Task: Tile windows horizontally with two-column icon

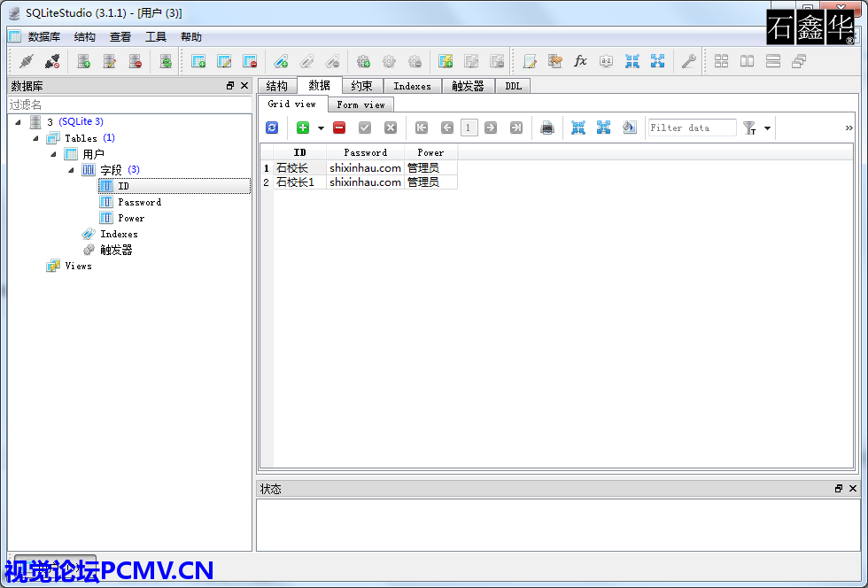Action: 748,61
